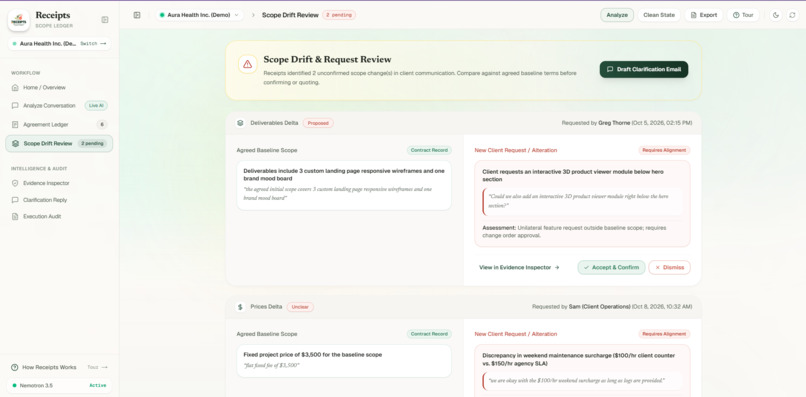Click the Agreement Ledger count badge 6
The height and width of the screenshot is (397, 806).
coord(102,124)
